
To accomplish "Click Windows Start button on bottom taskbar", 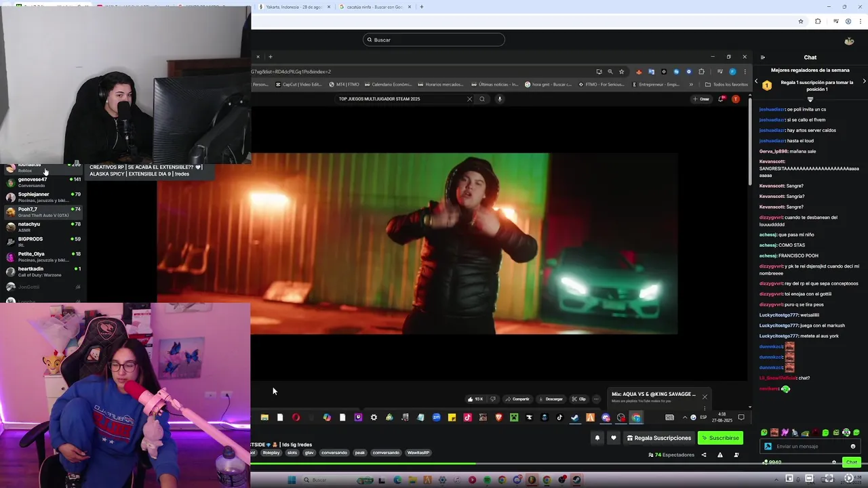I will tap(292, 480).
